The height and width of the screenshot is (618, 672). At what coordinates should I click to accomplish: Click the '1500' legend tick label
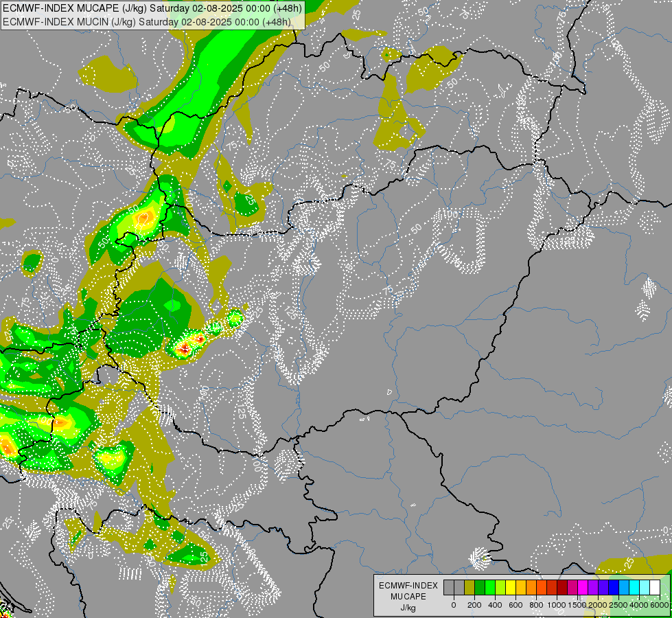point(577,605)
